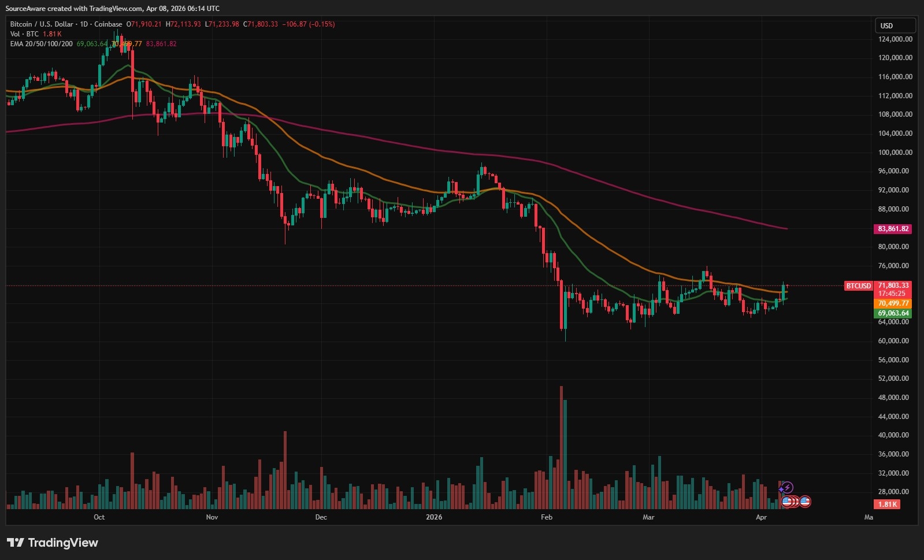This screenshot has height=560, width=924.
Task: Click the Feb label on the time axis
Action: tap(546, 517)
